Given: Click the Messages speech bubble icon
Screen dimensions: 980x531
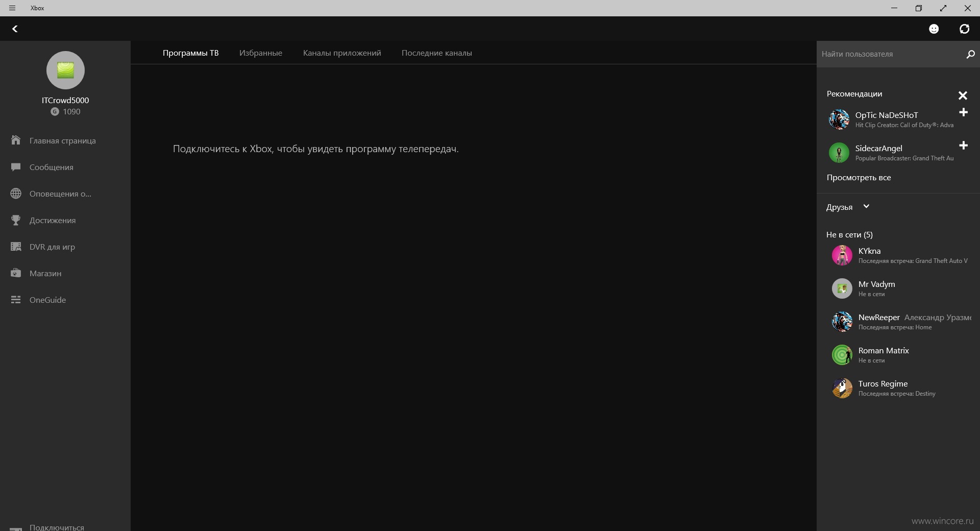Looking at the screenshot, I should (x=16, y=167).
